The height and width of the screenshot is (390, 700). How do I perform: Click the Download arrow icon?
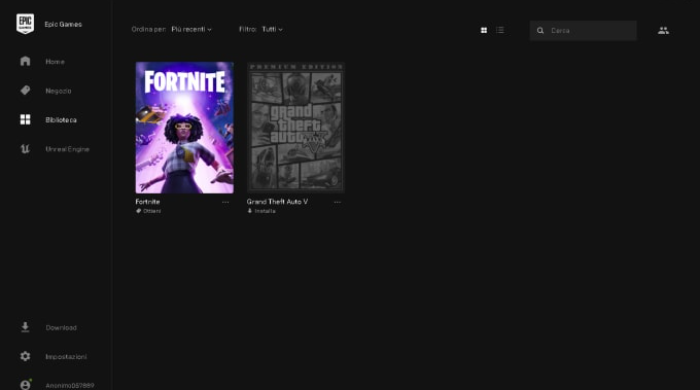coord(25,327)
